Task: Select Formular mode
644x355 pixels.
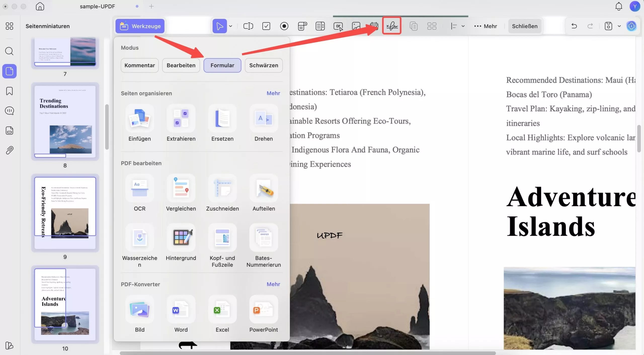Action: (222, 65)
